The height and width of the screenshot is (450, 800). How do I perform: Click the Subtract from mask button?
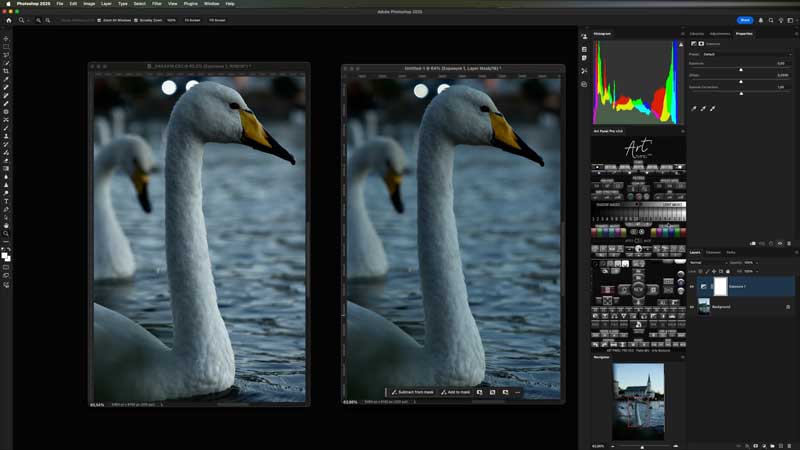click(x=412, y=392)
